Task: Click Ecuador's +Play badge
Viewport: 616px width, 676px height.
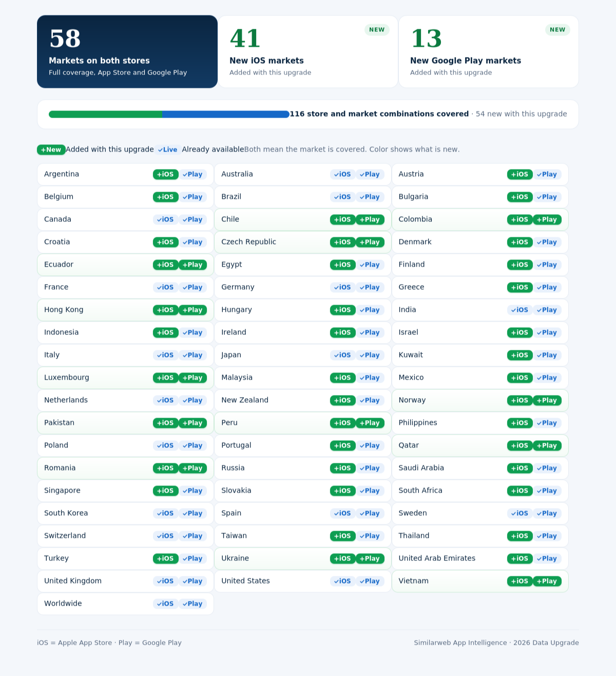Action: coord(192,265)
